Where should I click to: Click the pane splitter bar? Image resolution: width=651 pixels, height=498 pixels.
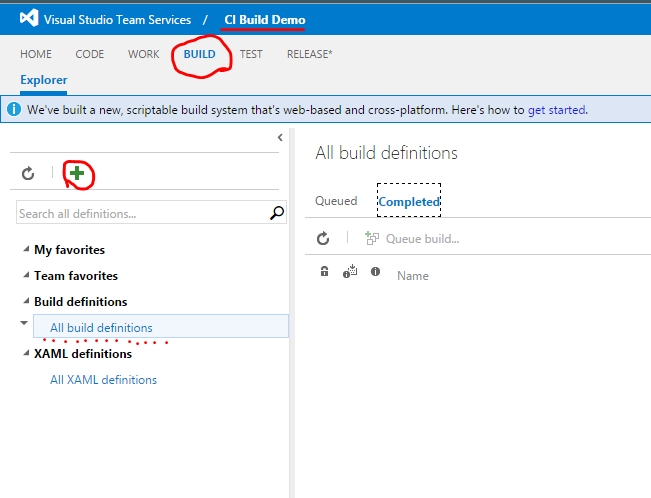point(292,313)
